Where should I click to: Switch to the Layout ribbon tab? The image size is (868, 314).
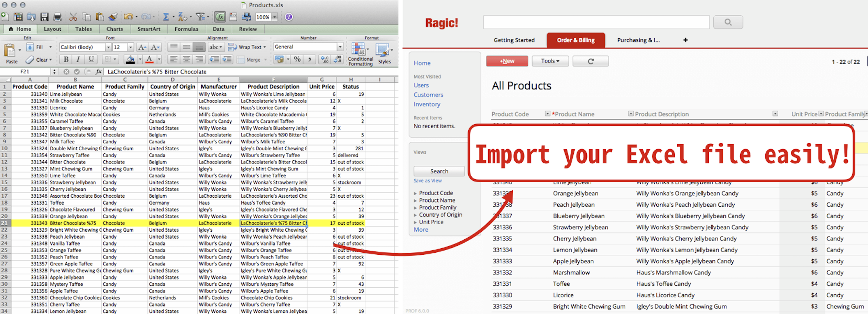pos(53,29)
